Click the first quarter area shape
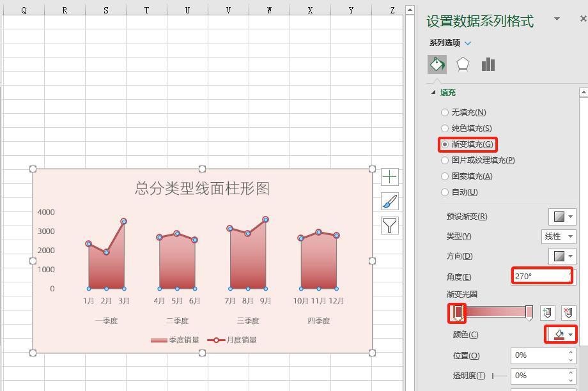This screenshot has height=391, width=588. (x=106, y=270)
